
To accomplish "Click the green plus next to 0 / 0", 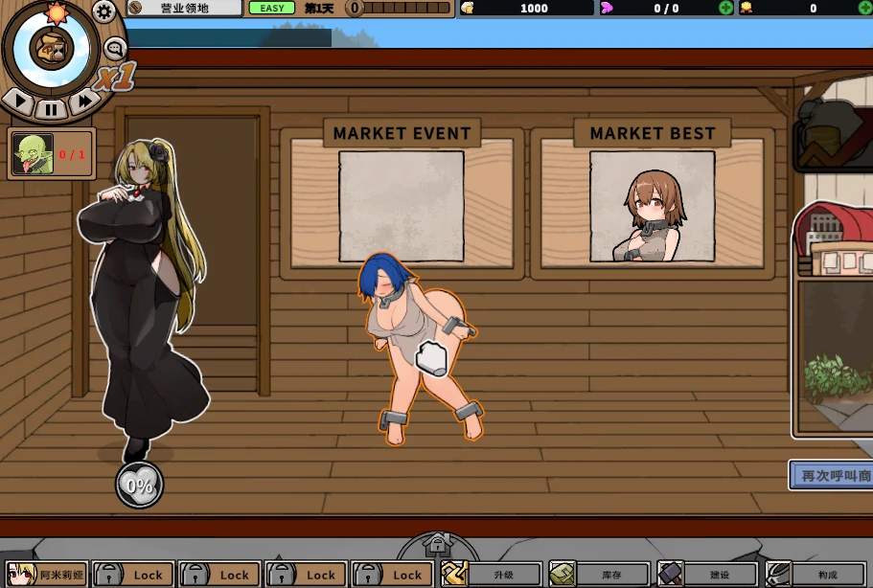I will [x=725, y=9].
